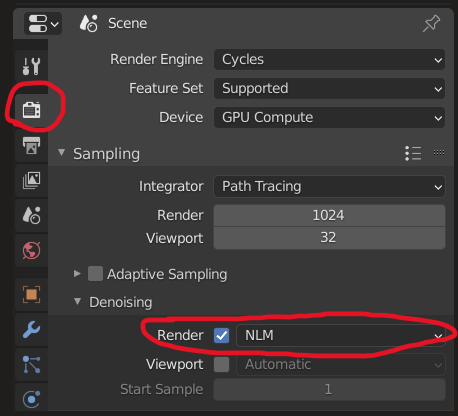Collapse the Denoising subpanel
The width and height of the screenshot is (458, 416).
pos(78,302)
